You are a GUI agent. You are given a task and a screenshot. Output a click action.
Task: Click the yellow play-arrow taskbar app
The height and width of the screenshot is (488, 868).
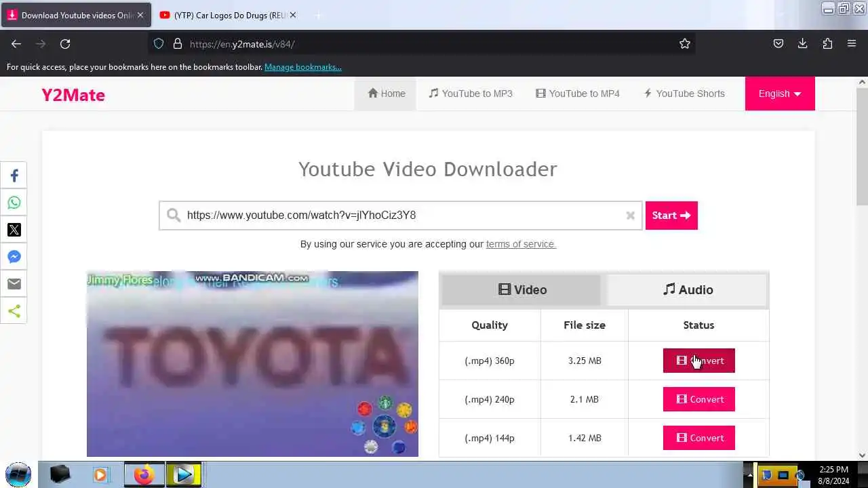pyautogui.click(x=183, y=475)
